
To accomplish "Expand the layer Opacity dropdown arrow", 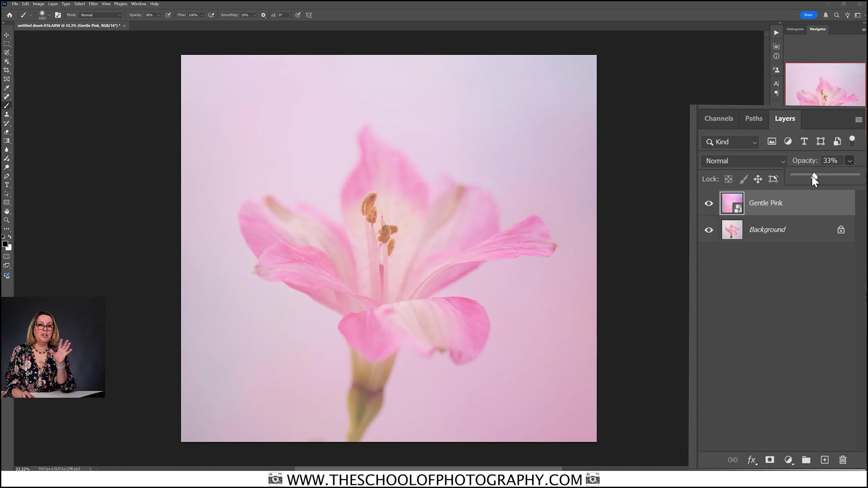I will (x=850, y=160).
